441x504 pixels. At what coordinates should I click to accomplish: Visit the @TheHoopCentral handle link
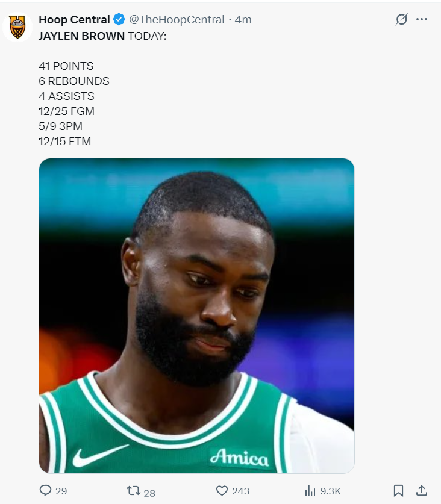pos(177,20)
